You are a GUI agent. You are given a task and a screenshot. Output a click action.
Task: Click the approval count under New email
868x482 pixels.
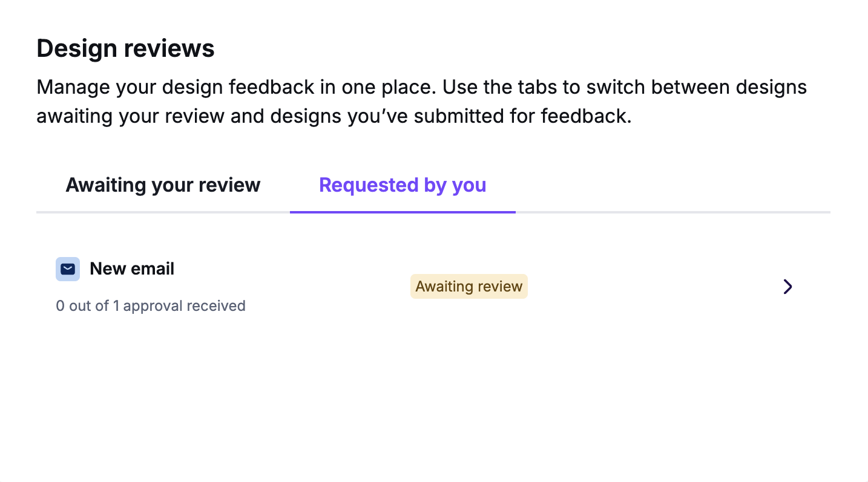coord(151,306)
